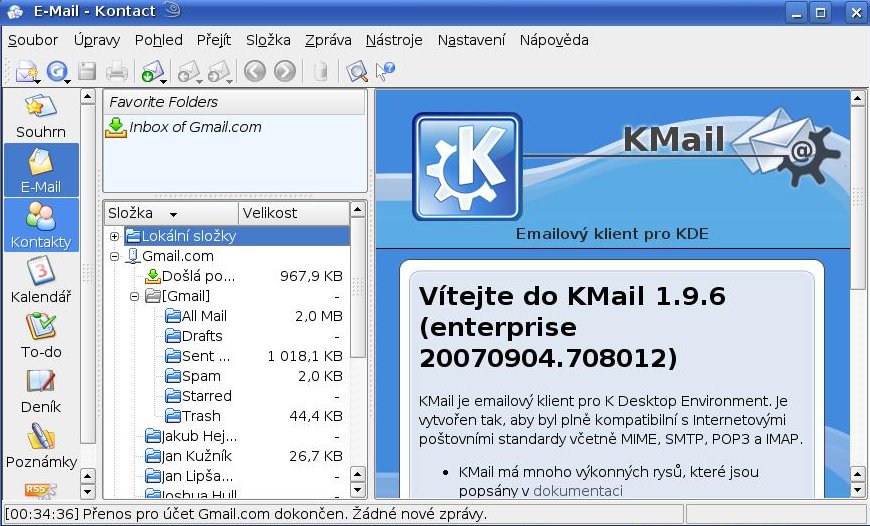
Task: Open the Nápověda menu
Action: (554, 40)
